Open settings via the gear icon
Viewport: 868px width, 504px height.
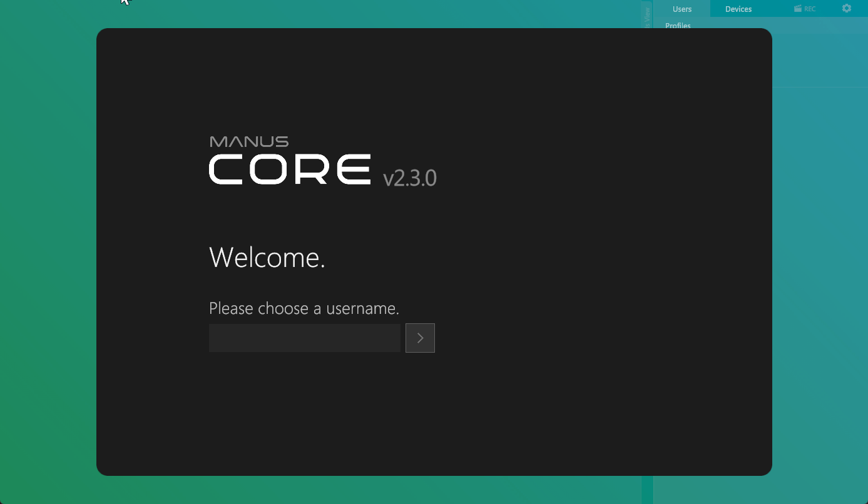click(846, 8)
